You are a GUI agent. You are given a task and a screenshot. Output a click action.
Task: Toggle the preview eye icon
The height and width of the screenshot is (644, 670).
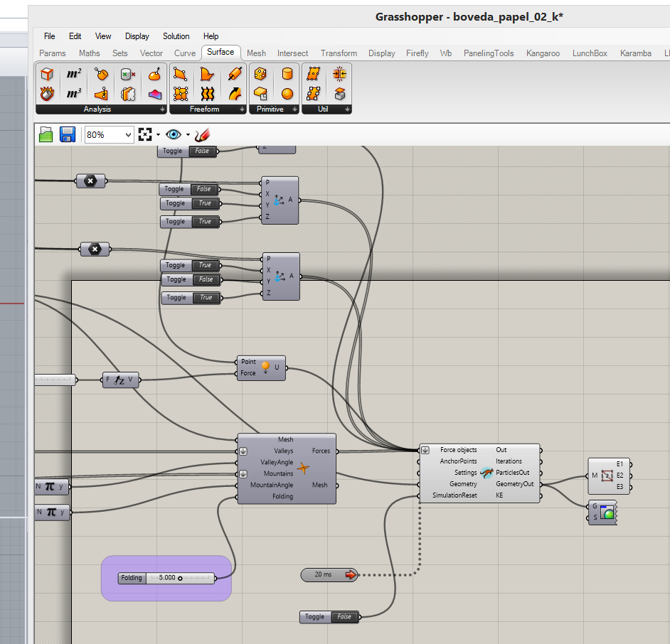tap(174, 134)
